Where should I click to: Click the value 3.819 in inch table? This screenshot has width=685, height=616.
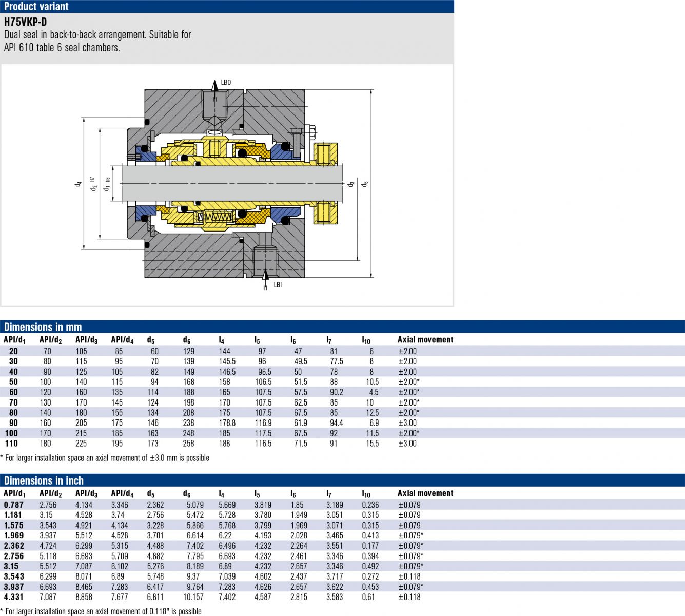(263, 505)
